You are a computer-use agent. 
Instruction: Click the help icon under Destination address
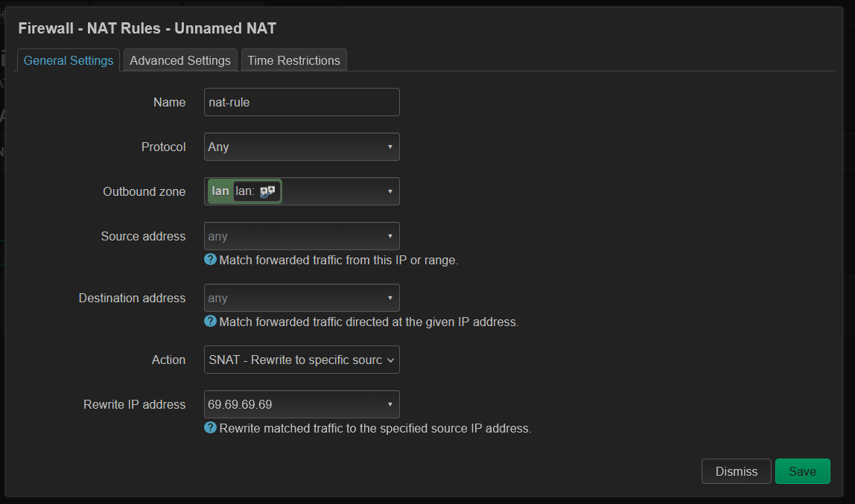(210, 322)
